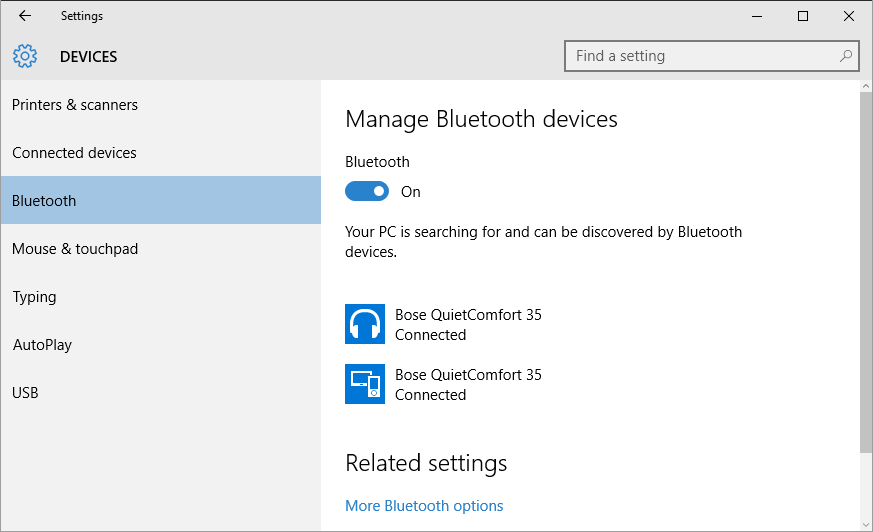
Task: Click the search magnifier icon
Action: [x=846, y=56]
